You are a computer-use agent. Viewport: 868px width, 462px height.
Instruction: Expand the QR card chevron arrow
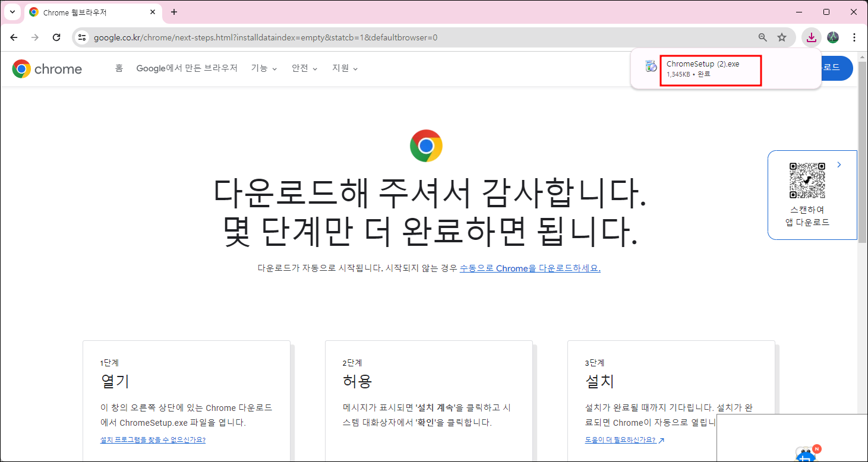click(839, 164)
